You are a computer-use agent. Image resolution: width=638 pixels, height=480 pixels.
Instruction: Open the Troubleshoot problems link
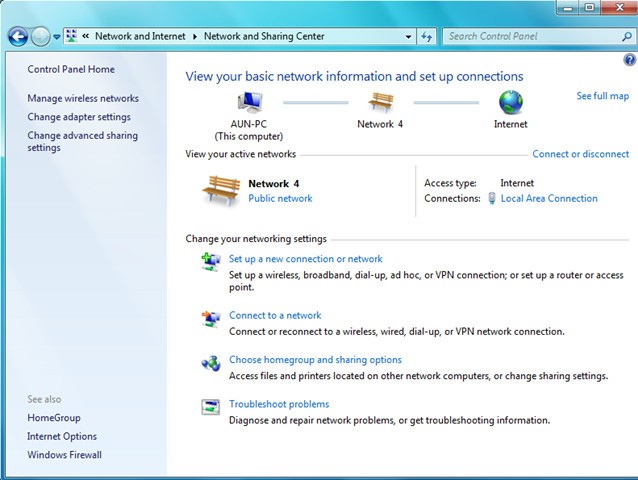[x=279, y=404]
